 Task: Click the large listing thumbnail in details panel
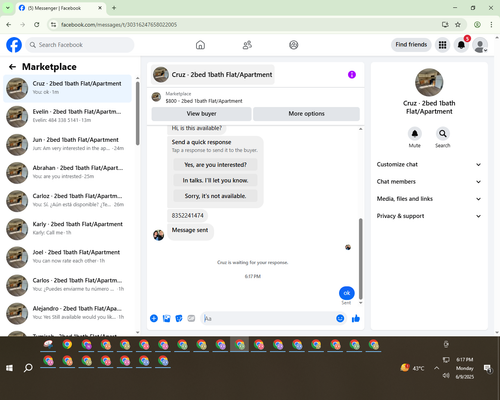[429, 82]
